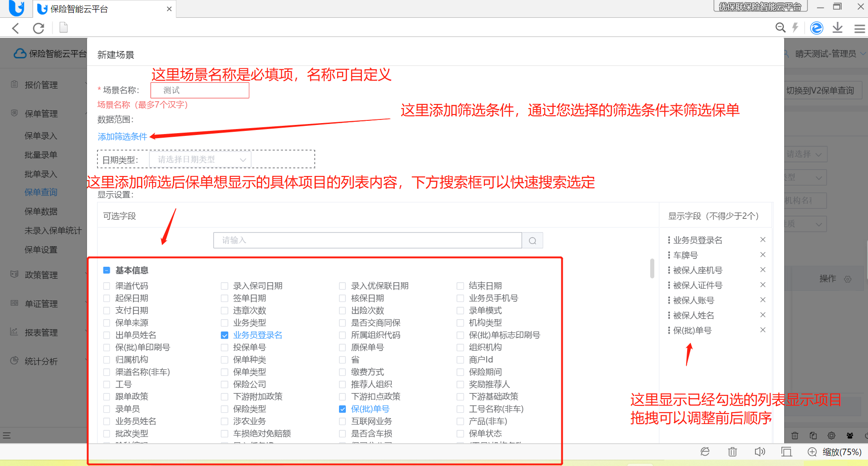868x466 pixels.
Task: Click the lightning speed mode icon
Action: coord(796,28)
